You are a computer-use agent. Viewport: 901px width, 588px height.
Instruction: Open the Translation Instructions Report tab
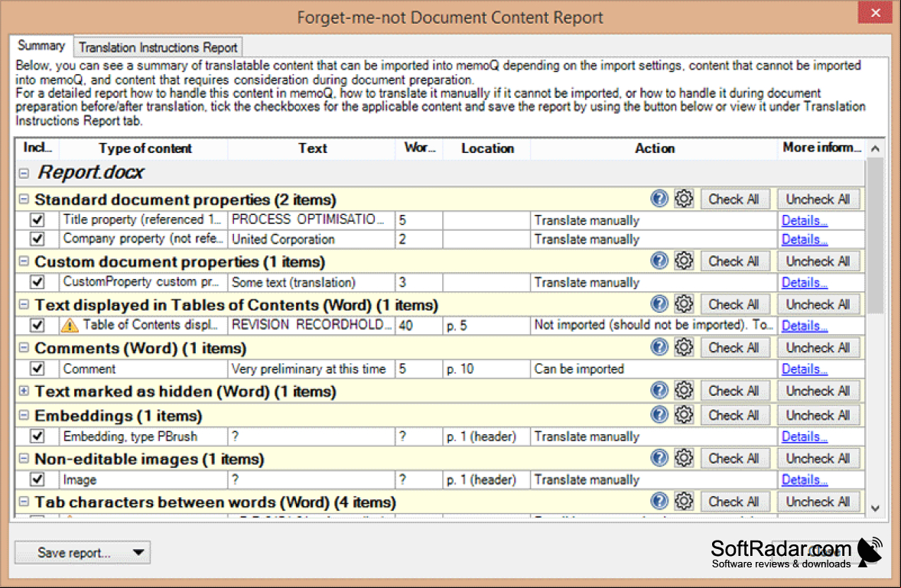tap(158, 47)
